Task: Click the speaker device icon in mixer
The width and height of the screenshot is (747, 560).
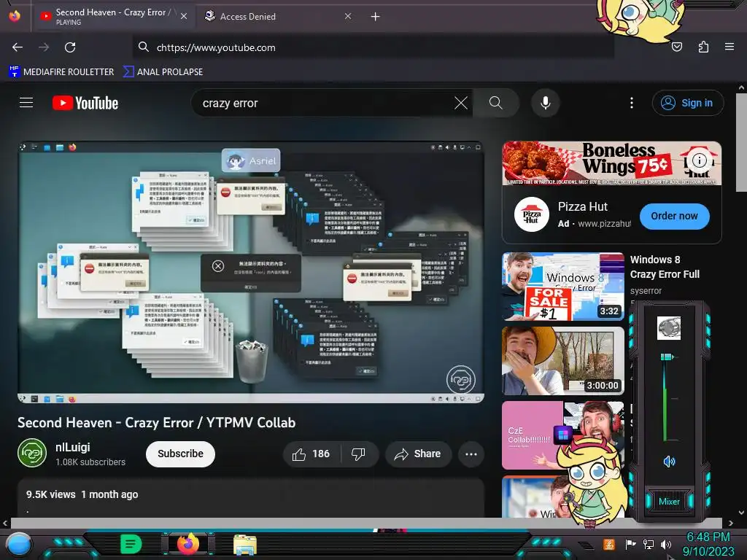Action: coord(669,327)
